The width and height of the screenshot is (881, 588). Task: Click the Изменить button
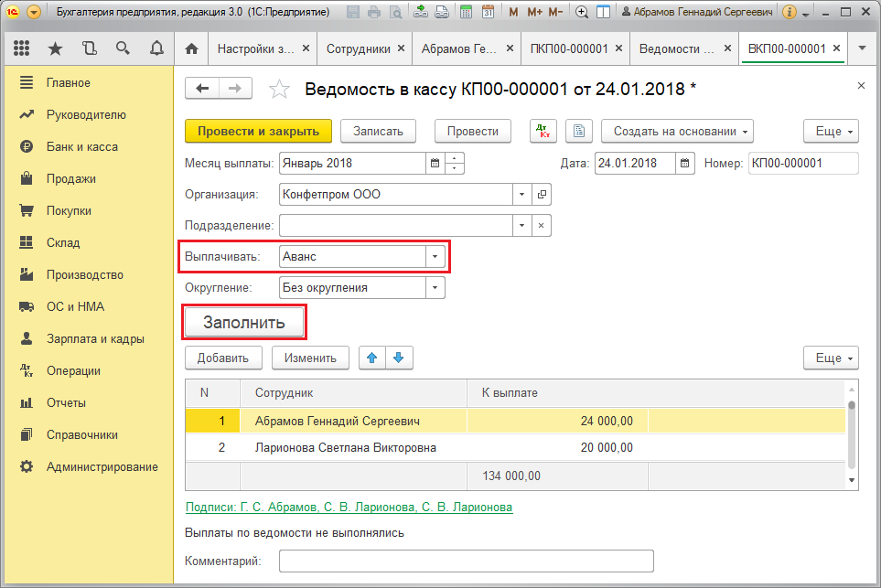pos(310,358)
